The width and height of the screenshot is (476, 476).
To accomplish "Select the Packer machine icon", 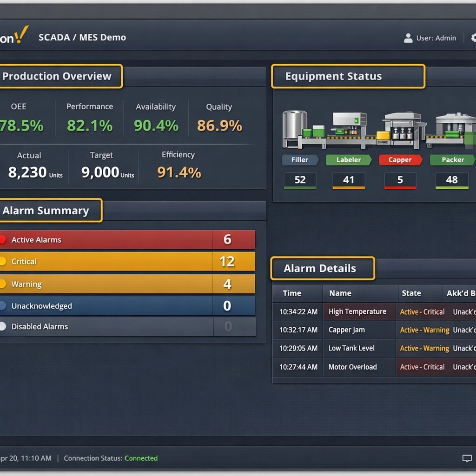I will coord(456,126).
